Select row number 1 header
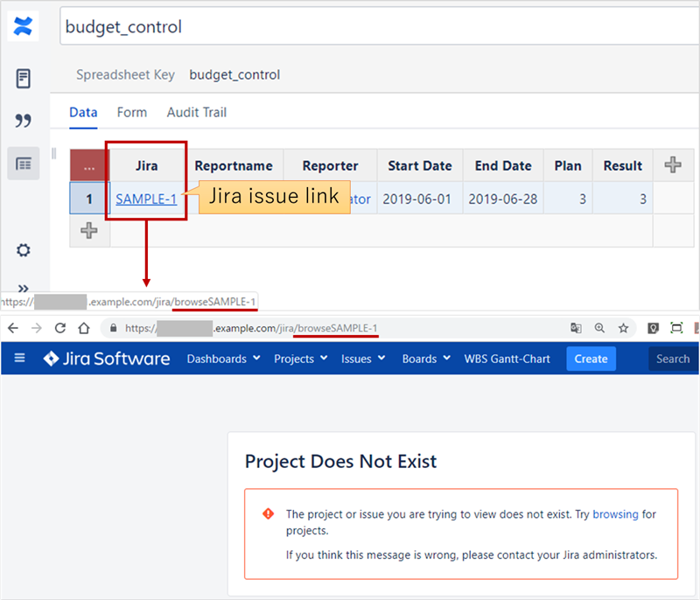This screenshot has width=700, height=600. (x=89, y=199)
